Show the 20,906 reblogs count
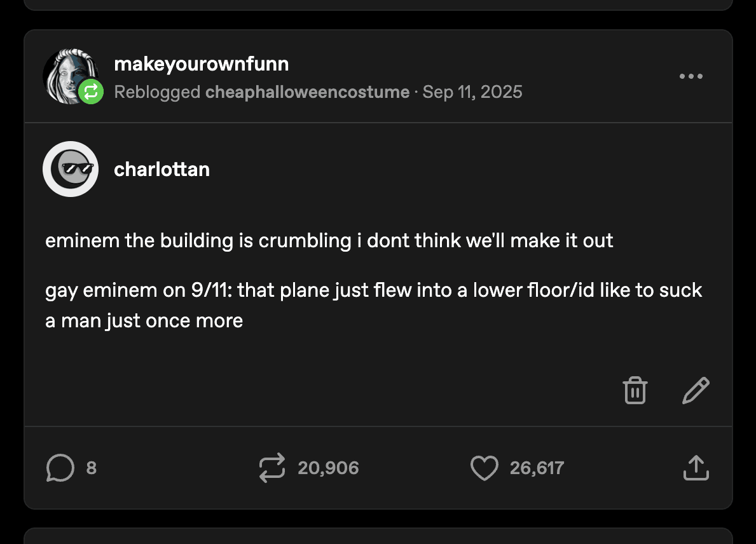The height and width of the screenshot is (544, 756). pyautogui.click(x=328, y=468)
